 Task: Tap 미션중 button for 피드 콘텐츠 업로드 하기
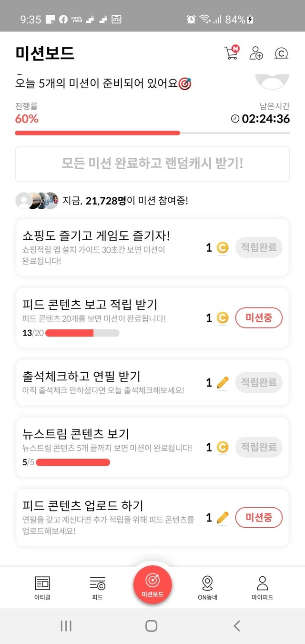point(259,517)
